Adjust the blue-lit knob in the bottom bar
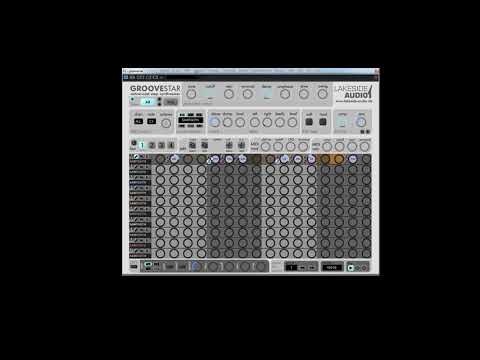The image size is (480, 360). click(x=196, y=266)
